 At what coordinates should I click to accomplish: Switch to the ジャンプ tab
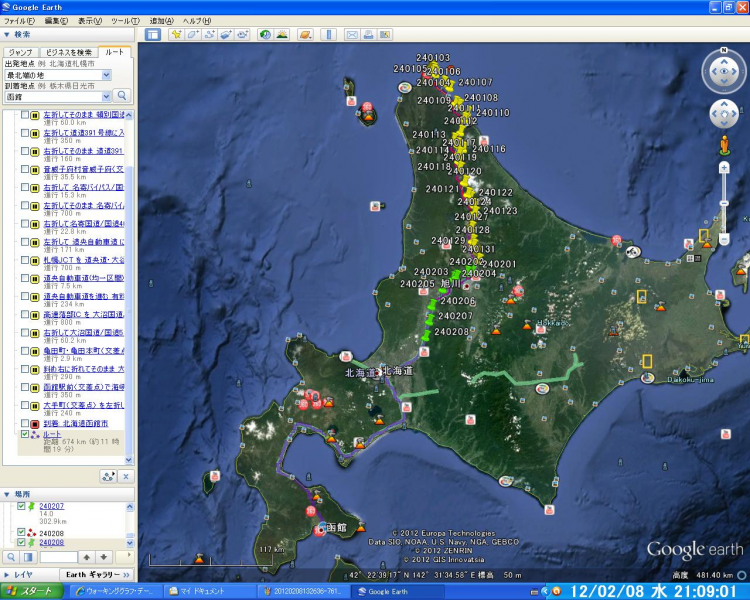click(21, 52)
